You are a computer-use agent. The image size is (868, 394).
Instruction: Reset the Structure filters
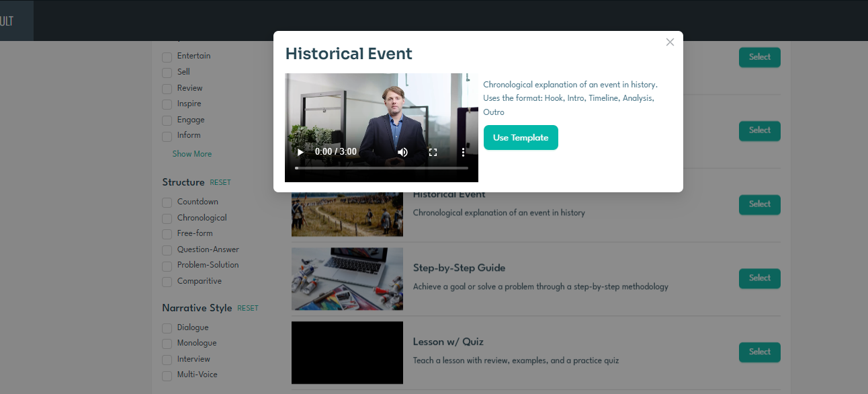coord(220,182)
